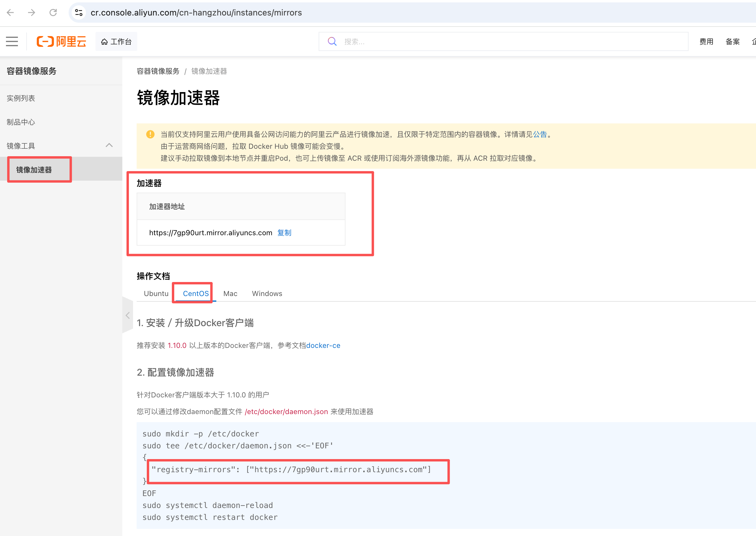Screen dimensions: 756x536
Task: Open the 公告 announcement link
Action: [x=540, y=134]
